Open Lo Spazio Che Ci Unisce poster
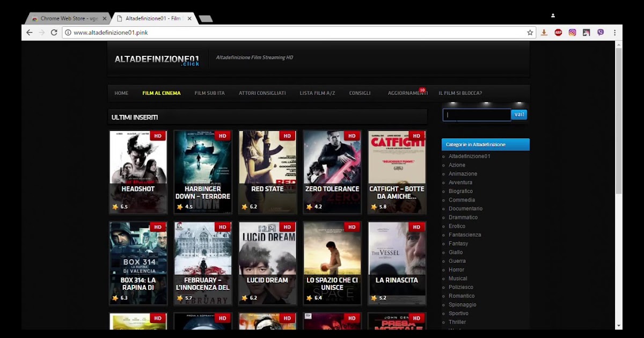 click(332, 263)
